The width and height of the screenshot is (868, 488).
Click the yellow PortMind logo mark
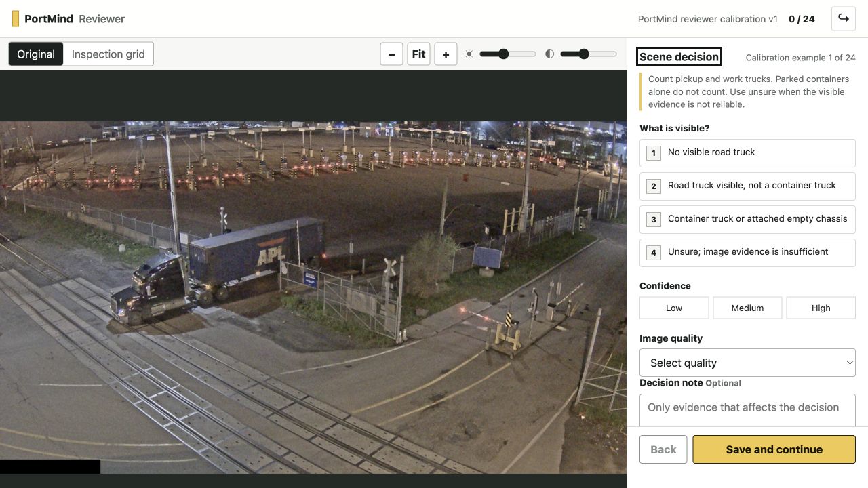coord(16,19)
